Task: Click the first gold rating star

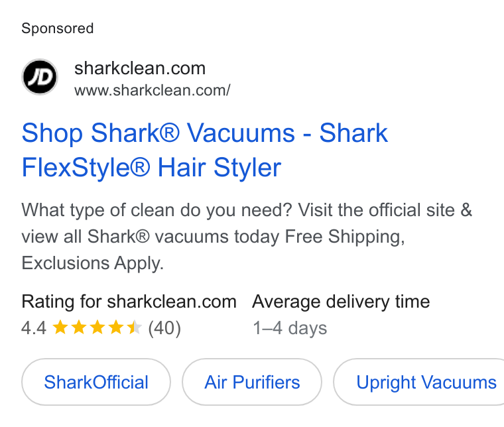Action: [60, 328]
